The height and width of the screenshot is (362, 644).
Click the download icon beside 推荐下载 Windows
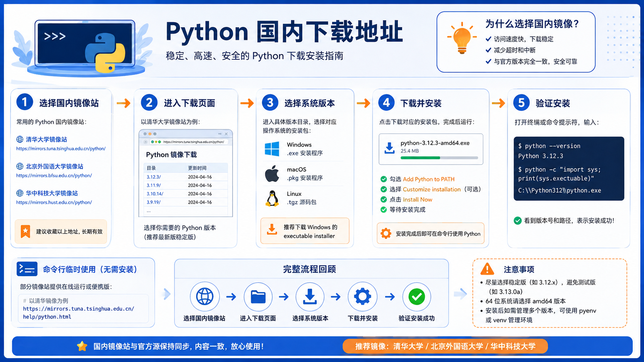[272, 229]
